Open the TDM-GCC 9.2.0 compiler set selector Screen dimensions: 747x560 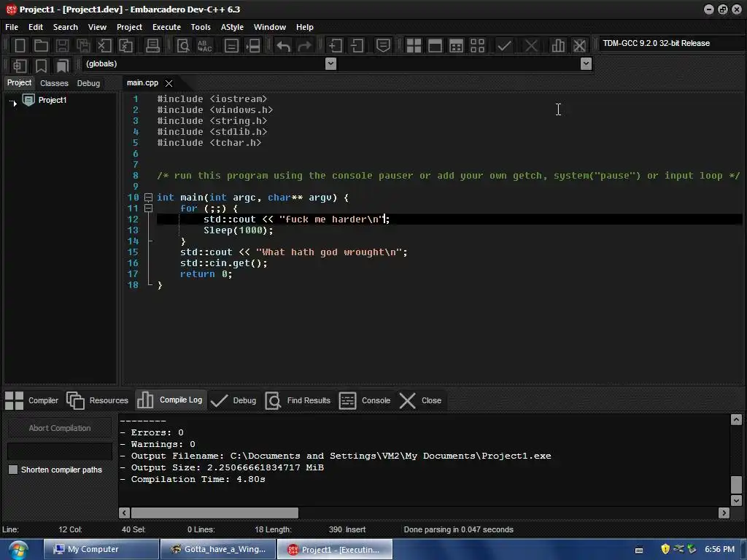[671, 43]
